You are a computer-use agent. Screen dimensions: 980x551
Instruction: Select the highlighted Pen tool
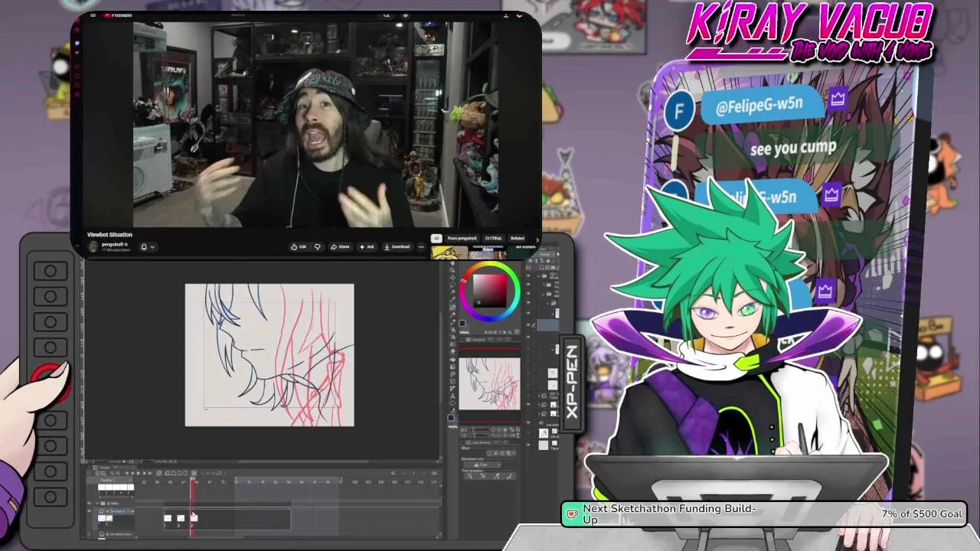click(452, 307)
